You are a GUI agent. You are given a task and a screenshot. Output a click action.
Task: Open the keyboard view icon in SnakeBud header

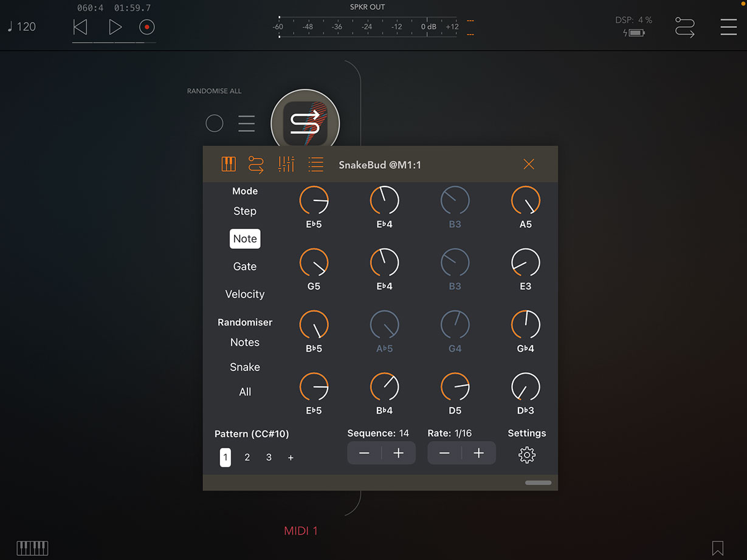229,164
